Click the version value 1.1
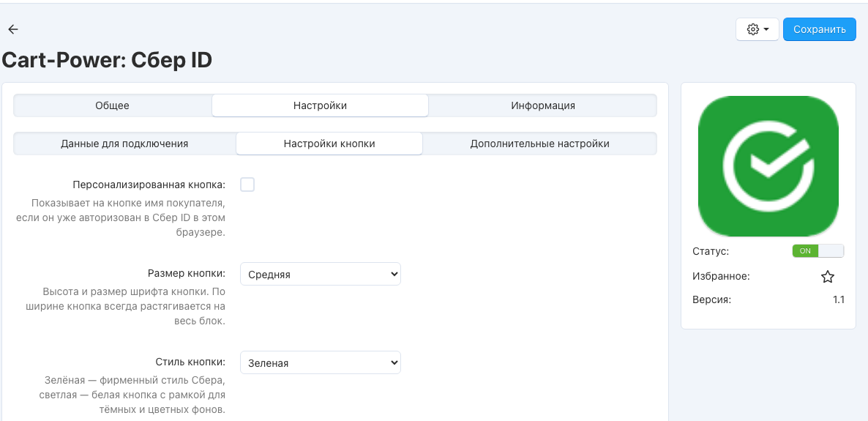Image resolution: width=868 pixels, height=421 pixels. [x=839, y=300]
